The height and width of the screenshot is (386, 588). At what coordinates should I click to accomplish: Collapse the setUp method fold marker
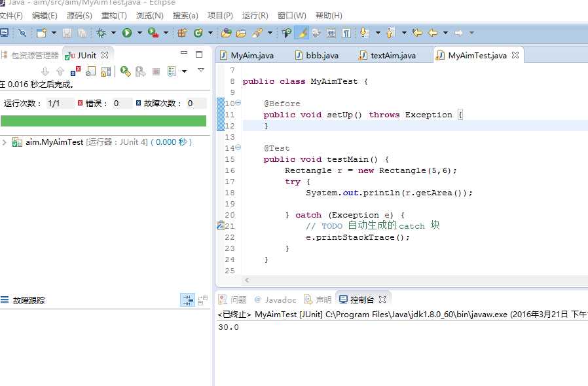pyautogui.click(x=238, y=102)
